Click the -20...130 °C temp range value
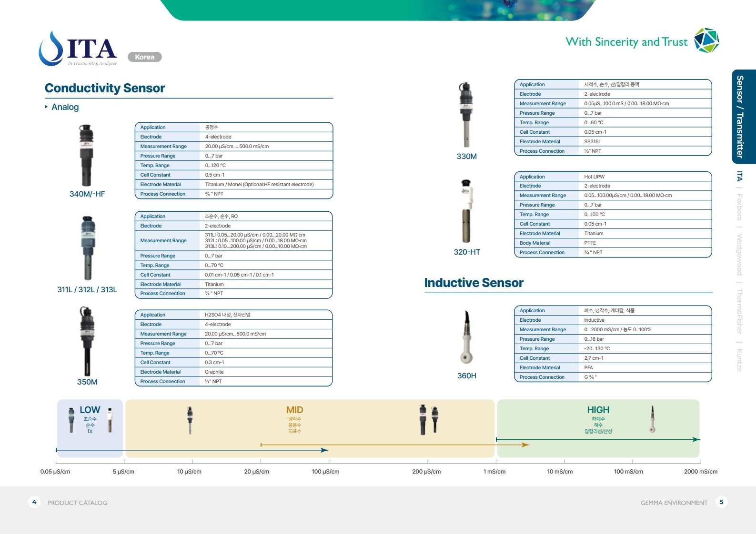This screenshot has width=756, height=534. [597, 348]
